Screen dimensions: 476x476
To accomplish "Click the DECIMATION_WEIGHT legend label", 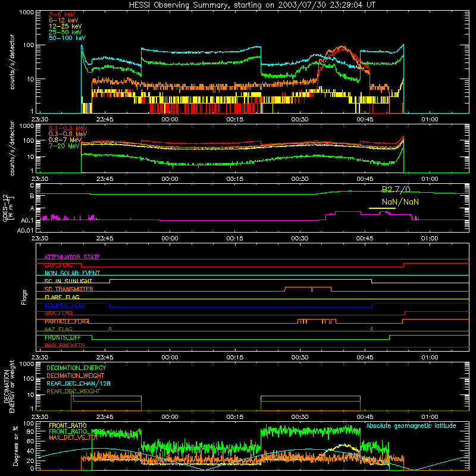I will pos(76,375).
